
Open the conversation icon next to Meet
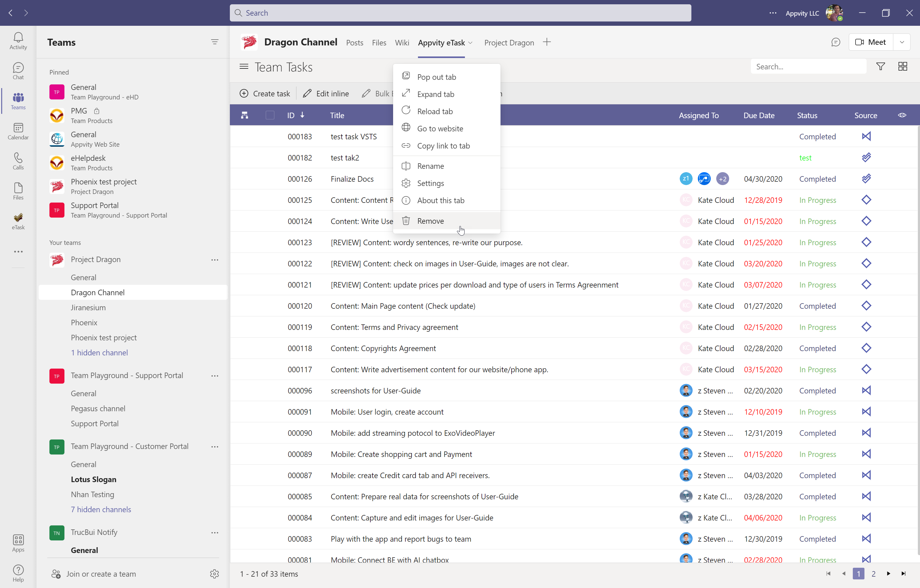836,42
